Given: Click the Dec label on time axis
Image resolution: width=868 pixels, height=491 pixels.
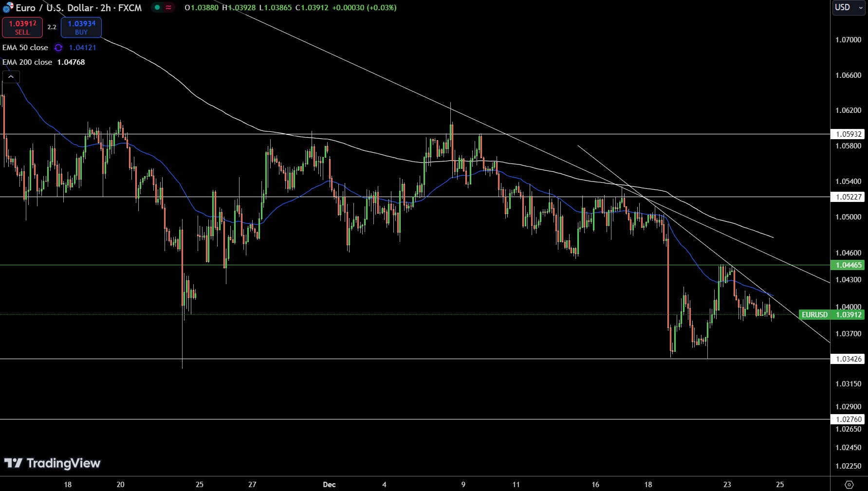Looking at the screenshot, I should pos(329,485).
